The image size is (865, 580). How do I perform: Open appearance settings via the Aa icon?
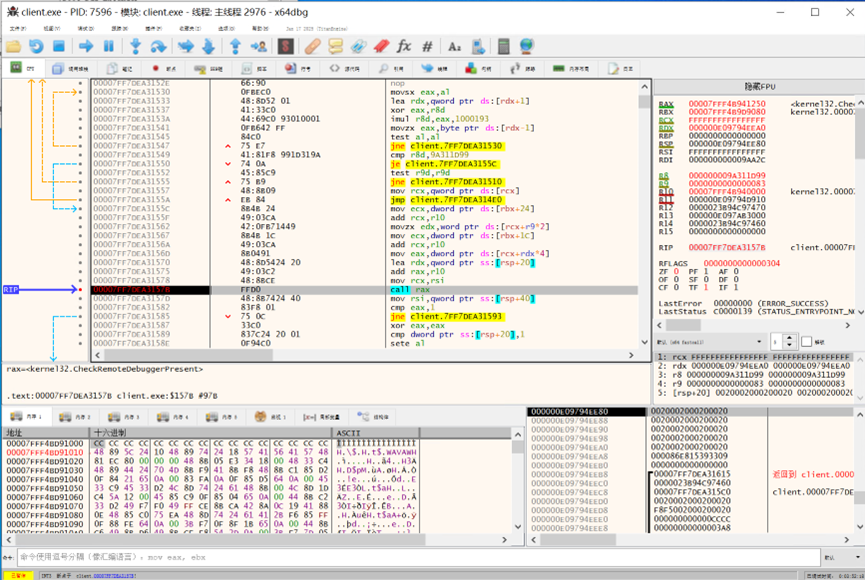[x=455, y=45]
